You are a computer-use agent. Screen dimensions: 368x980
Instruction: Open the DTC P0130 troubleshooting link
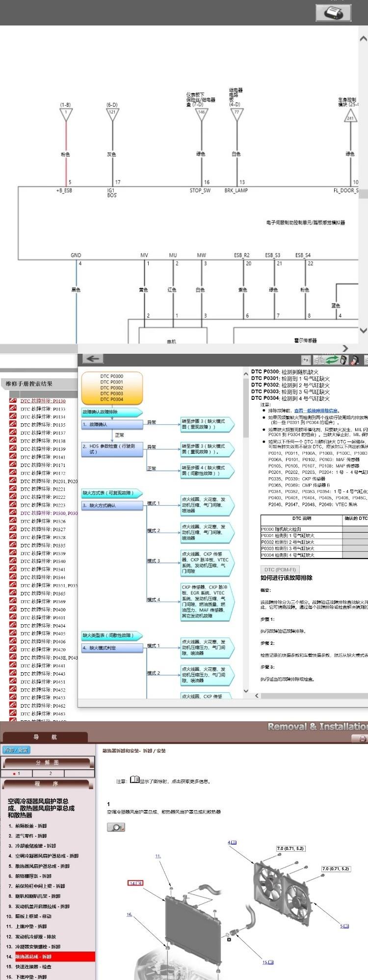coord(43,401)
